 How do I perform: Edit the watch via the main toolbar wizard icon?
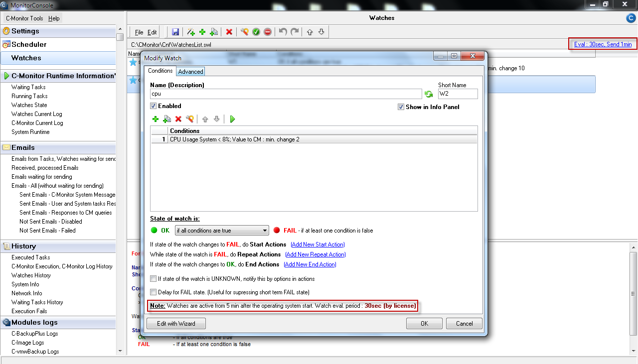pos(244,32)
